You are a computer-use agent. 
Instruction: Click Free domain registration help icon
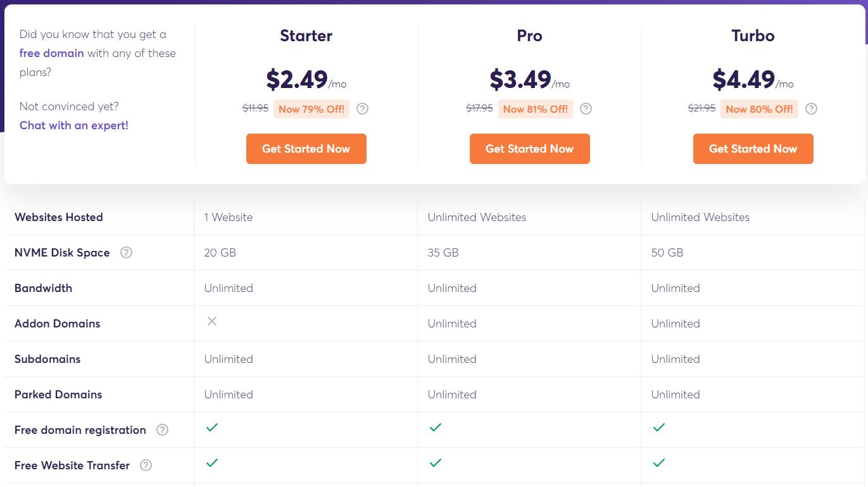(x=163, y=430)
